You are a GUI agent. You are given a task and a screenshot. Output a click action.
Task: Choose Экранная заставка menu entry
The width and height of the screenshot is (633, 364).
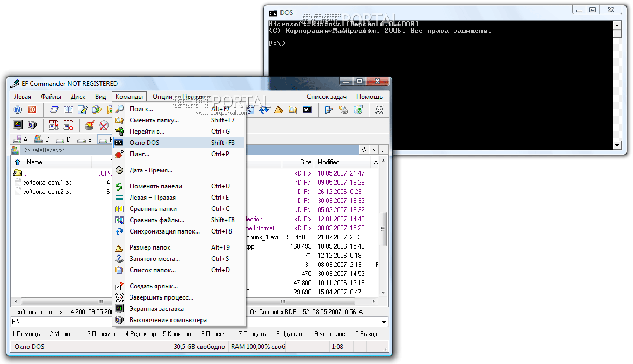(x=179, y=309)
